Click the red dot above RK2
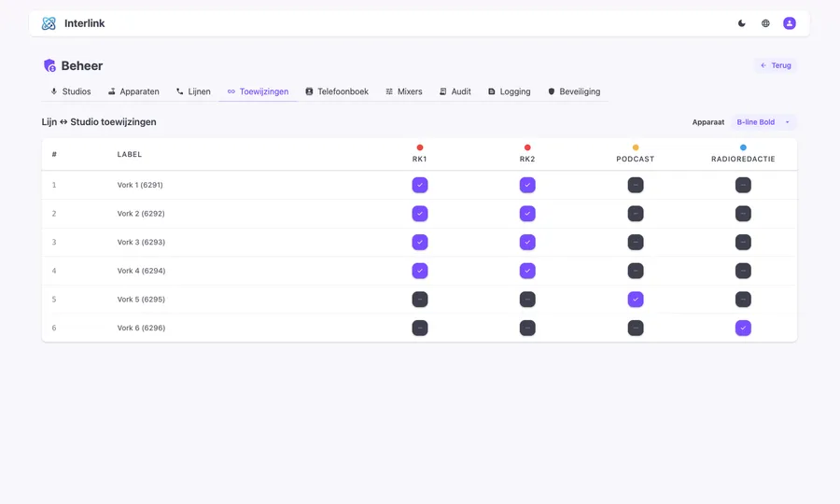 coord(527,147)
